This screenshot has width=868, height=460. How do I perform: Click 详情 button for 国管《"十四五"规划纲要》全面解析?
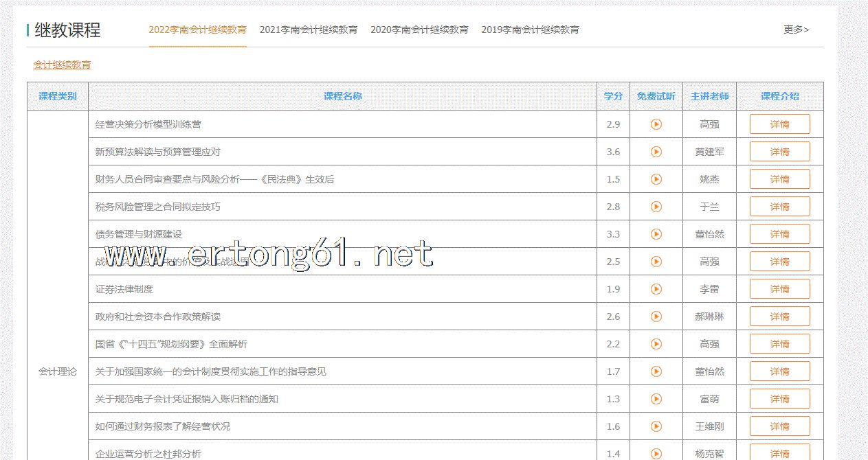coord(779,344)
